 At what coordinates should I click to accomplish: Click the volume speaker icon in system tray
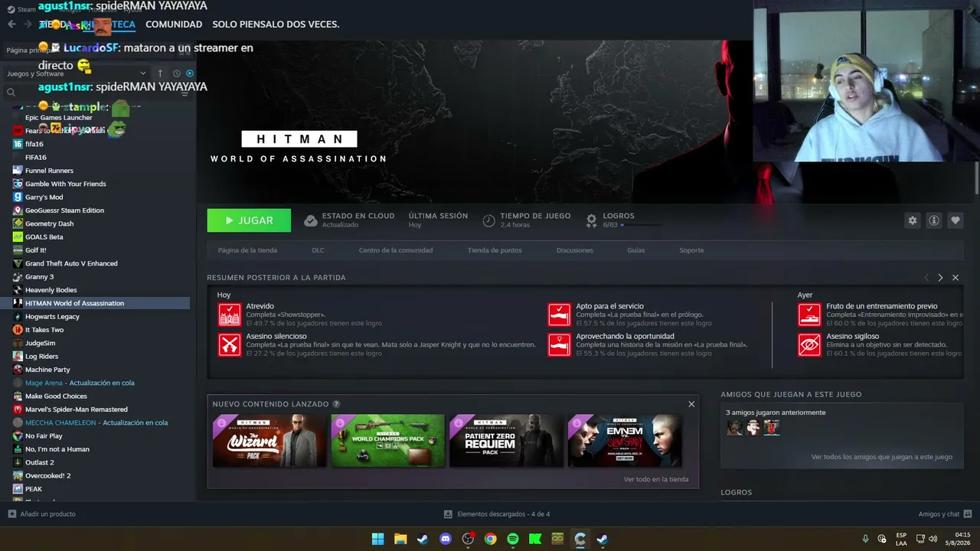933,539
